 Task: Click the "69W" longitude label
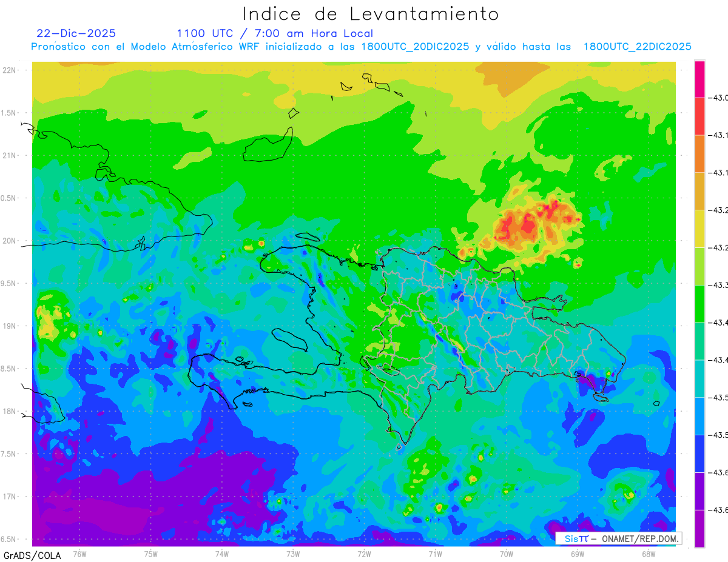click(578, 554)
